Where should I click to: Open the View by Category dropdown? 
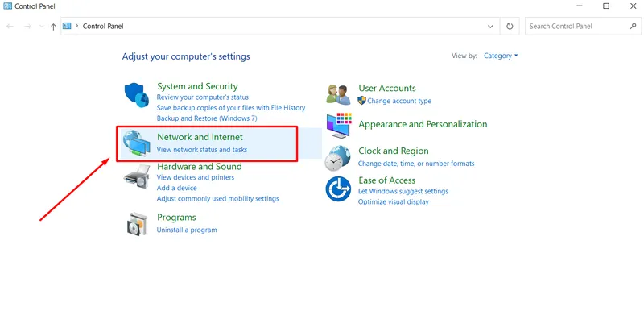[x=501, y=56]
